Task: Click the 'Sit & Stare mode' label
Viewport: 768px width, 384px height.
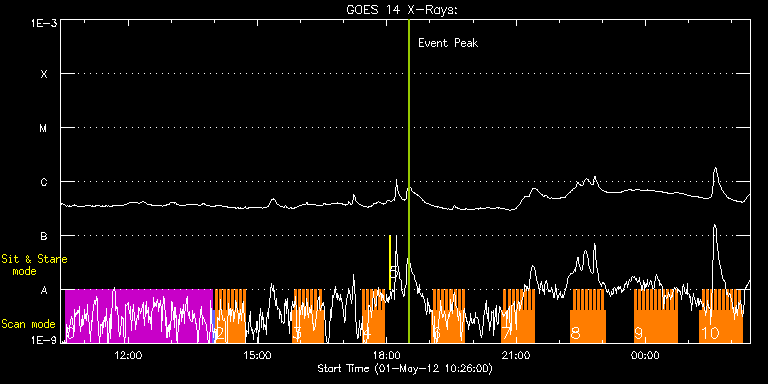Action: pos(34,265)
